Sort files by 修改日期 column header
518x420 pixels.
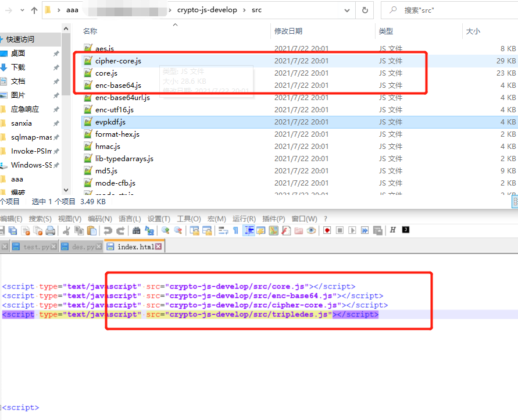click(288, 31)
